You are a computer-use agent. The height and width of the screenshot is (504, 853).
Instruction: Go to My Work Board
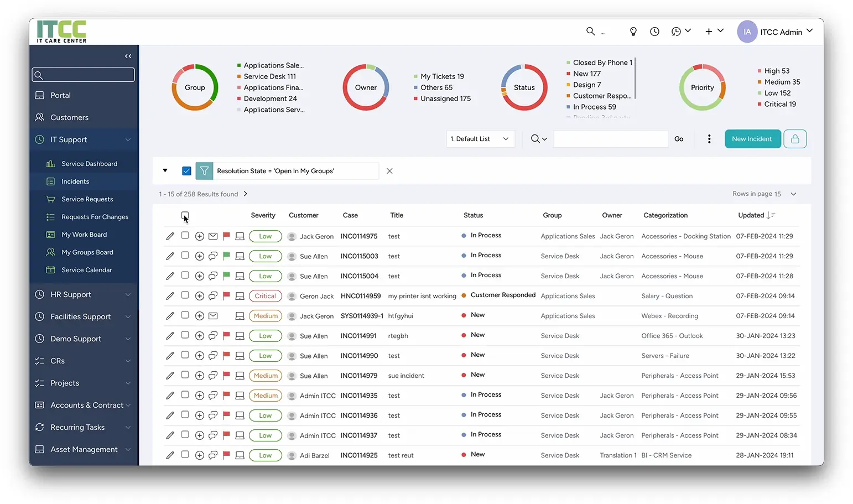[x=84, y=235]
